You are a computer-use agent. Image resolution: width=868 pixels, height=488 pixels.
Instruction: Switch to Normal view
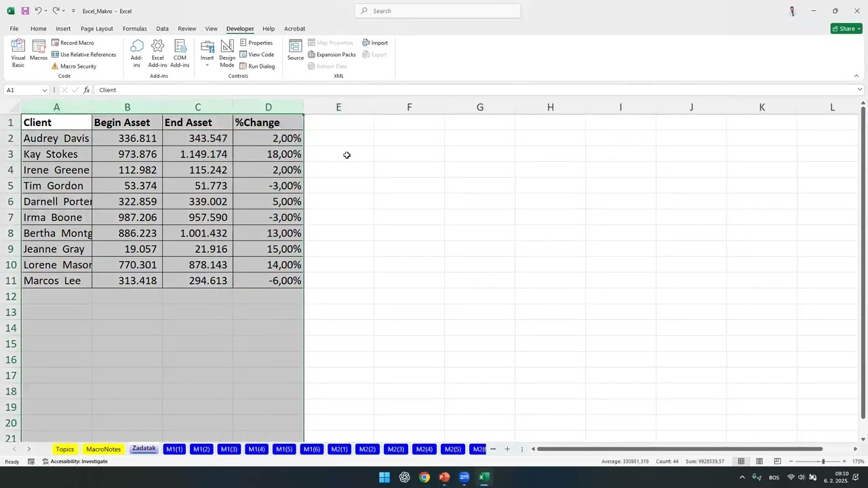coord(741,462)
